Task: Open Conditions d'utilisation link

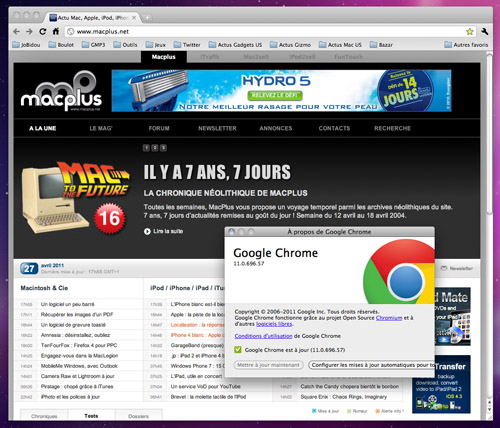Action: point(263,336)
